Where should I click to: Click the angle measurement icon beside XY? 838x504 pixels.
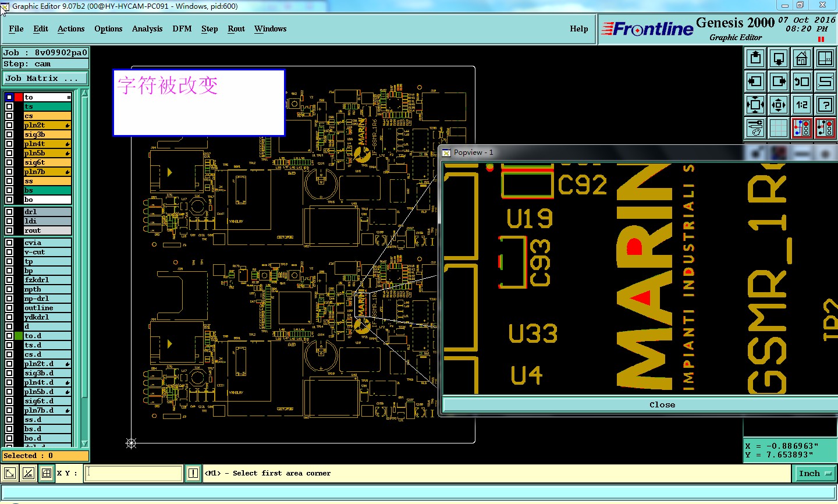point(29,473)
